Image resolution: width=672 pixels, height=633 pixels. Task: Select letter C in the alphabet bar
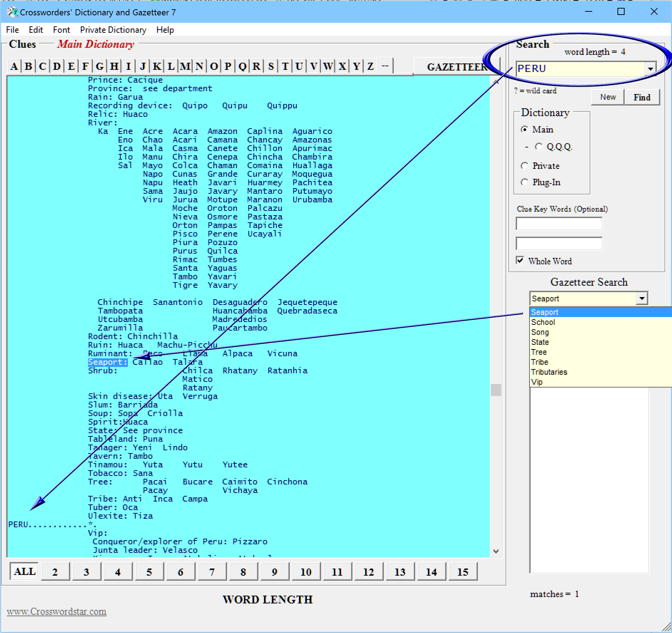tap(43, 66)
